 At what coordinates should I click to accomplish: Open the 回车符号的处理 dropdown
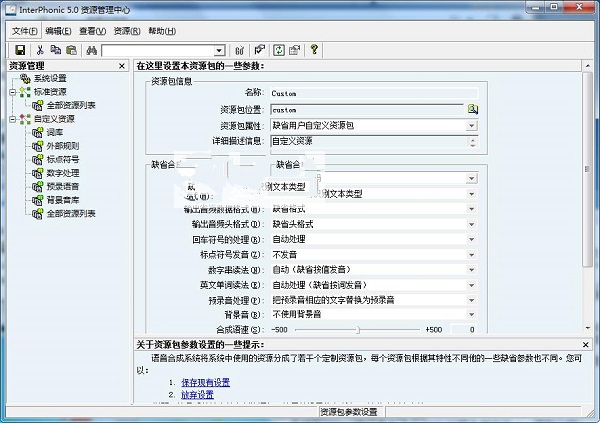(x=471, y=239)
